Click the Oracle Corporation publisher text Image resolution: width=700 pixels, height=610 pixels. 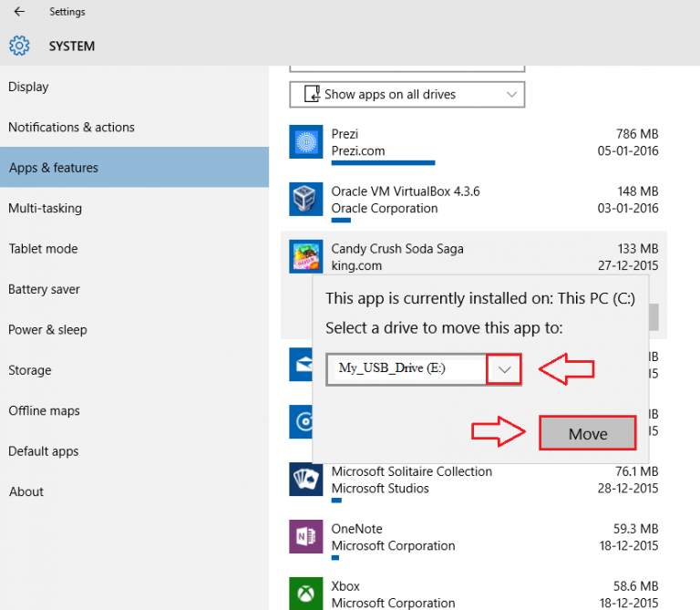click(385, 209)
